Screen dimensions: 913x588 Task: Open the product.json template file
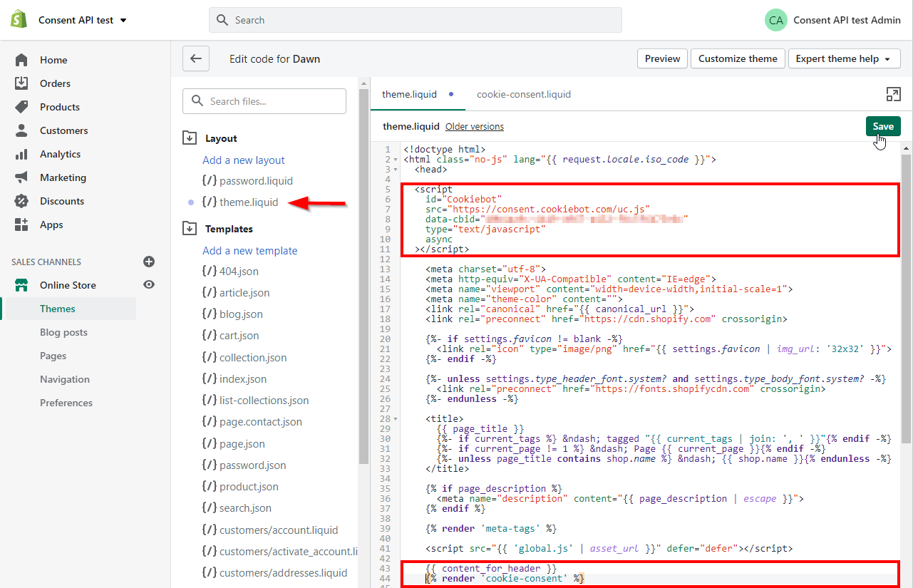tap(240, 487)
